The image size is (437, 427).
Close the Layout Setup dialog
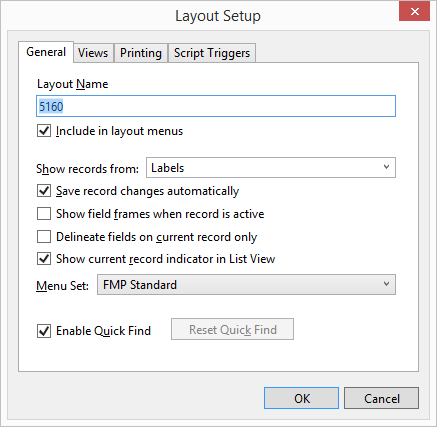point(414,12)
